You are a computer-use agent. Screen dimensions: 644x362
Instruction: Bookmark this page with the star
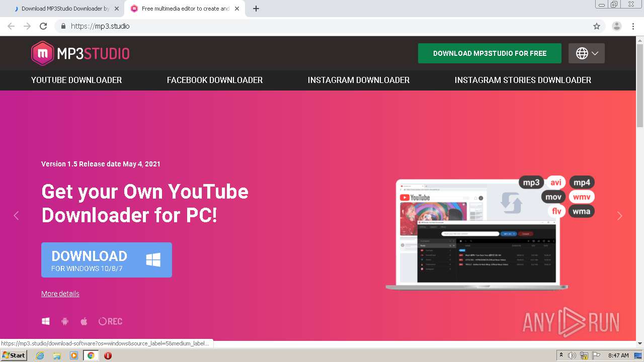597,26
